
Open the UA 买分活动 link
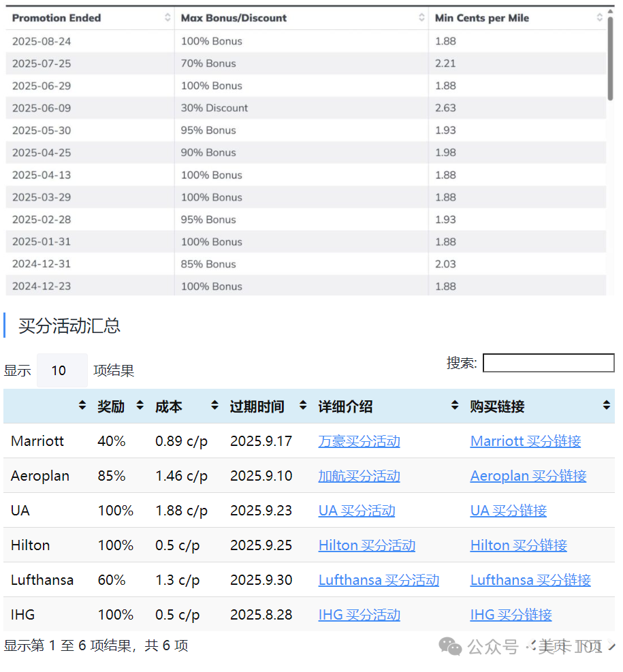coord(356,511)
